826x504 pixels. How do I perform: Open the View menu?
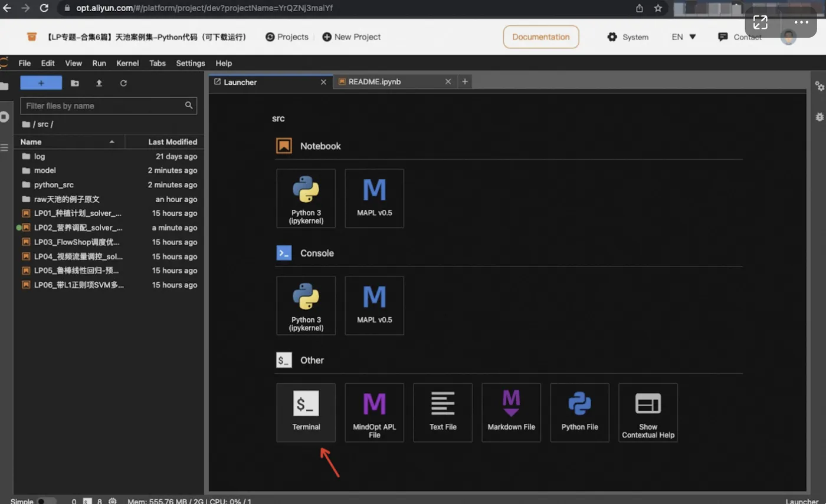coord(73,63)
